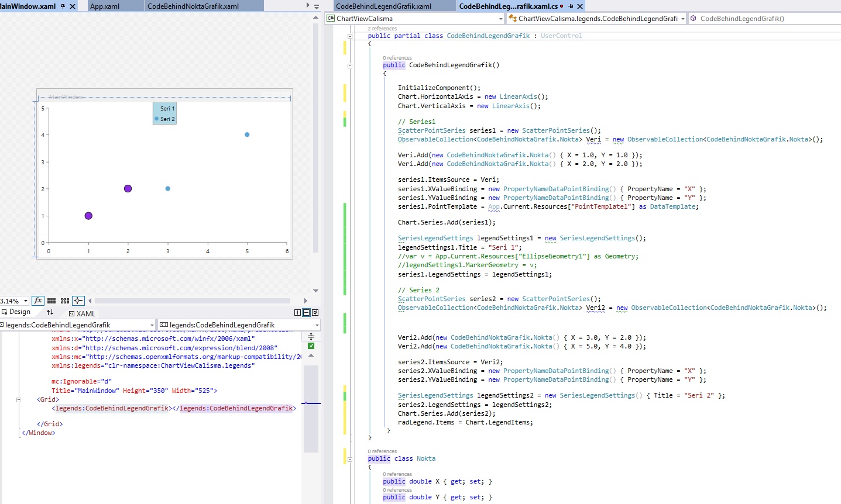This screenshot has height=504, width=841.
Task: Collapse the Grid element in XAML
Action: pyautogui.click(x=19, y=400)
